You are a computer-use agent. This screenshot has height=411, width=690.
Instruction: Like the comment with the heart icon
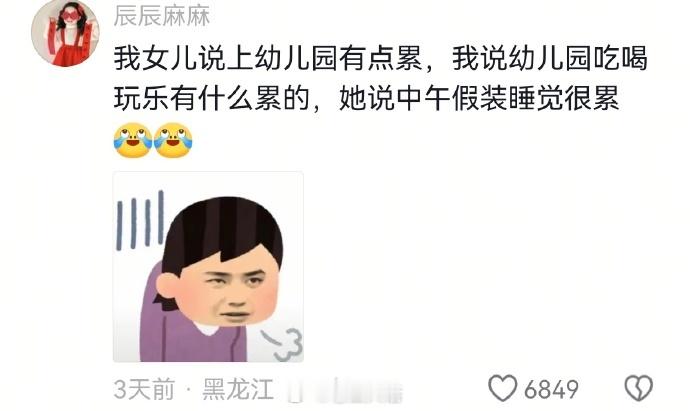tap(502, 388)
